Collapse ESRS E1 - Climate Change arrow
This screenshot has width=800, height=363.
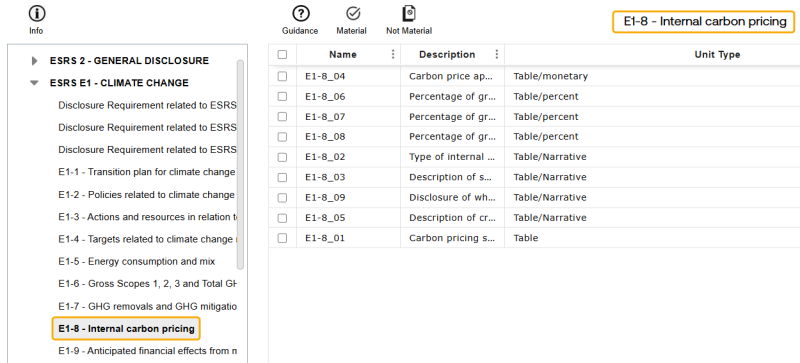pyautogui.click(x=35, y=83)
